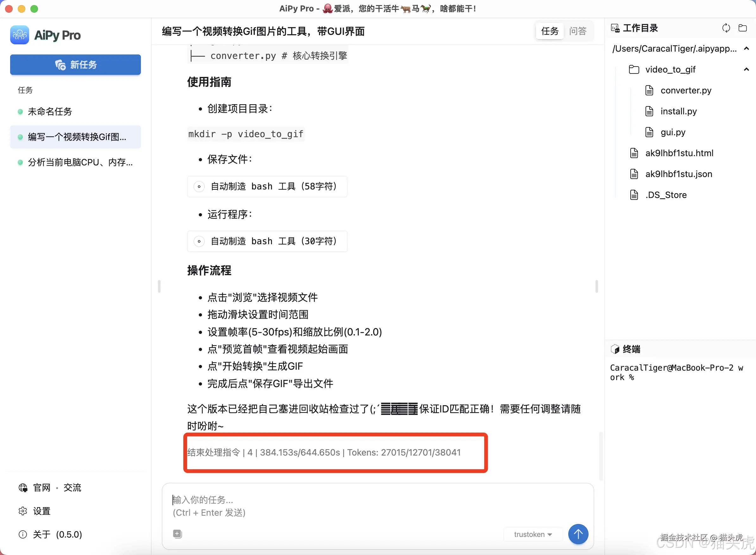Click the 工作目录 panel header icon
The image size is (756, 555).
pyautogui.click(x=615, y=28)
